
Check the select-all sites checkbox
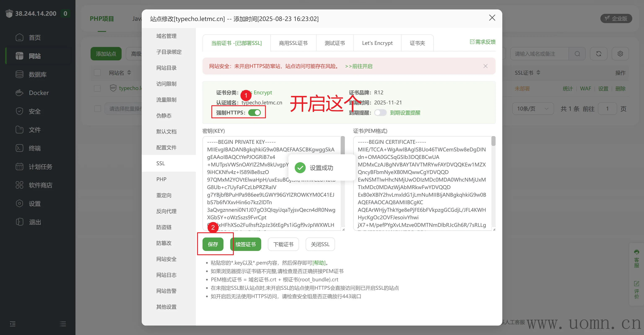(x=97, y=73)
